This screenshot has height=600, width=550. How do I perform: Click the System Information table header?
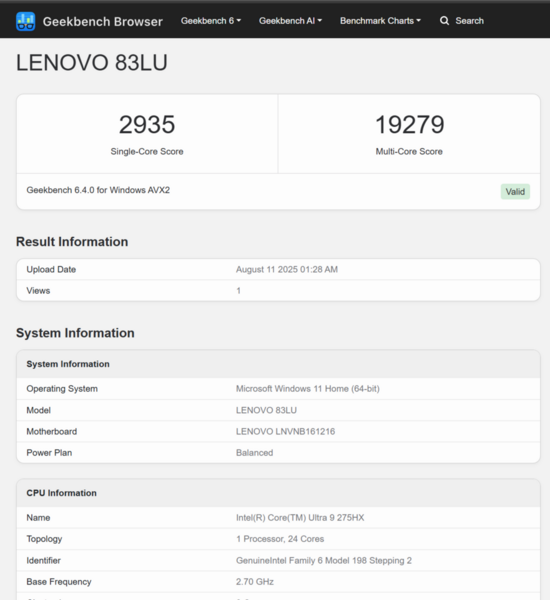click(278, 364)
